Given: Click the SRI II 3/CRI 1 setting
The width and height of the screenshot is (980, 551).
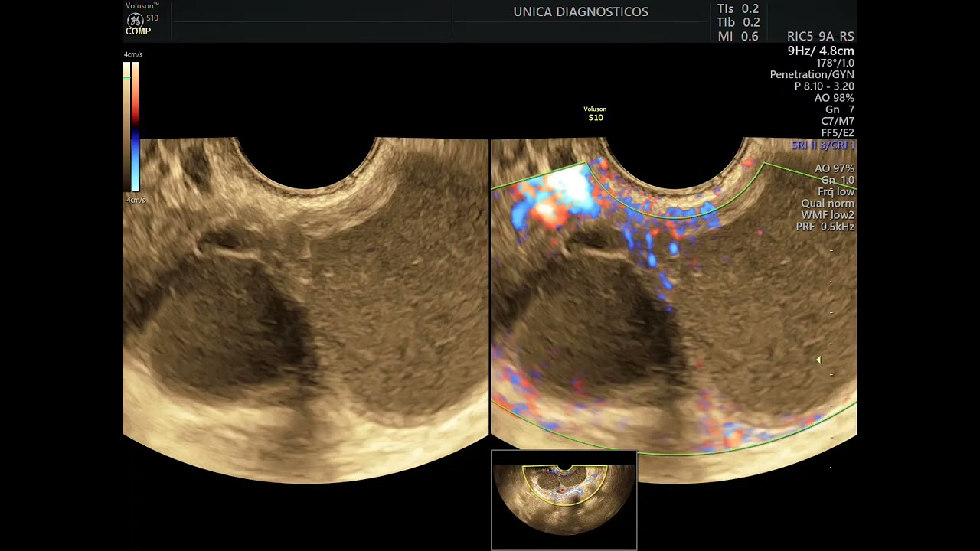Looking at the screenshot, I should (x=823, y=145).
